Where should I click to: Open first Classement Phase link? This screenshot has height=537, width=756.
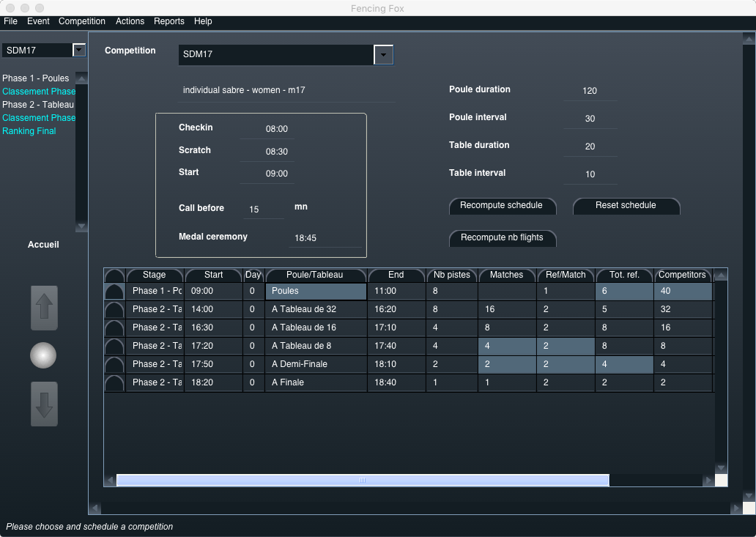point(39,91)
